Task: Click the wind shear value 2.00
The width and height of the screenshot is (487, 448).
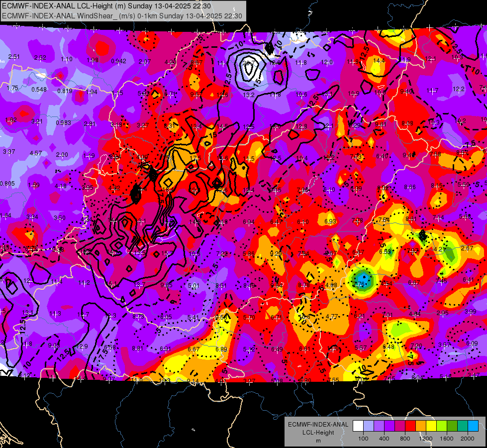Action: point(62,155)
